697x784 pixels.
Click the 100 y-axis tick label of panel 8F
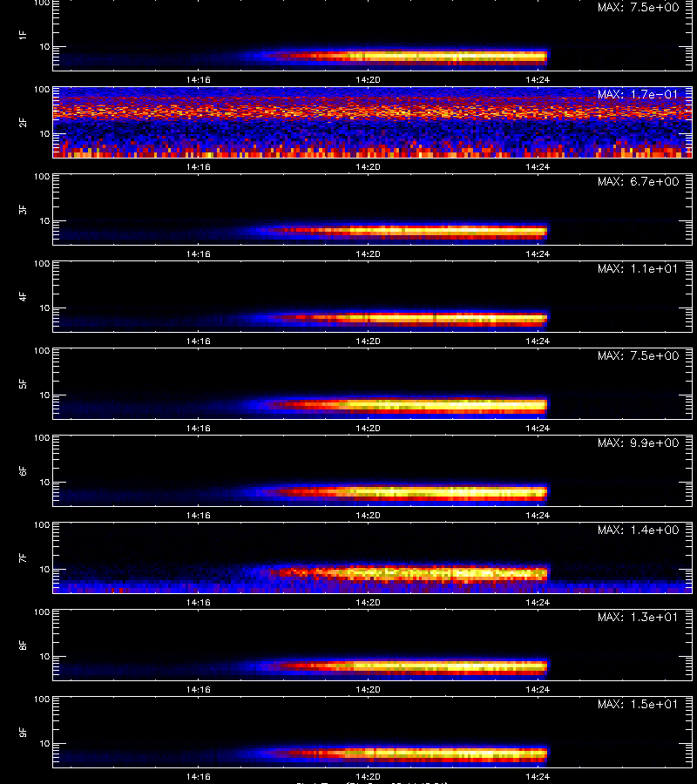pos(42,612)
